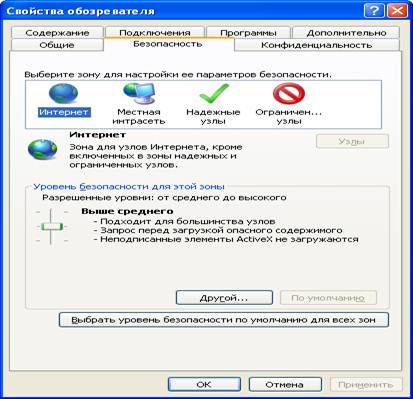413x399 pixels.
Task: Click the Отмена button
Action: click(285, 384)
